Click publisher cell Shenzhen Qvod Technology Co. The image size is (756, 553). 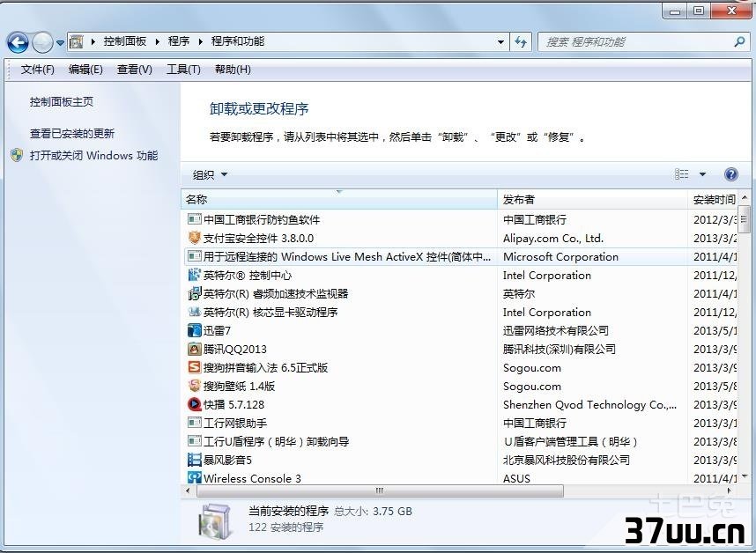click(x=589, y=405)
